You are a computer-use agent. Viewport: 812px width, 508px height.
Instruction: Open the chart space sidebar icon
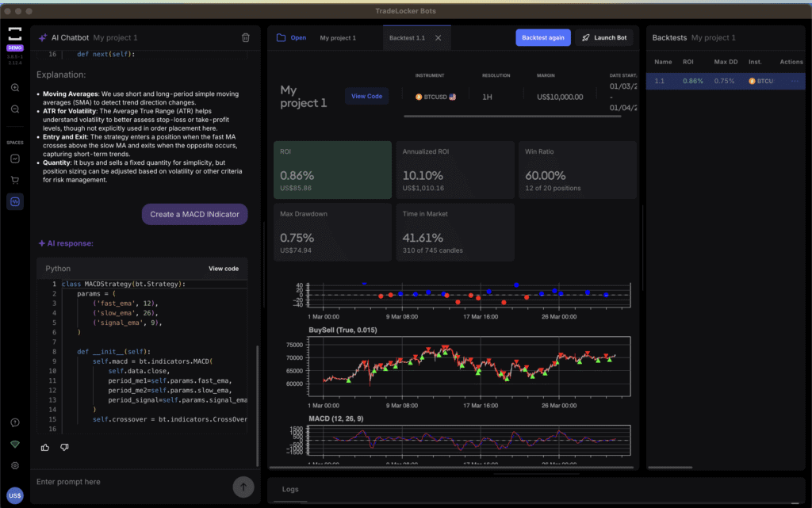coord(15,159)
